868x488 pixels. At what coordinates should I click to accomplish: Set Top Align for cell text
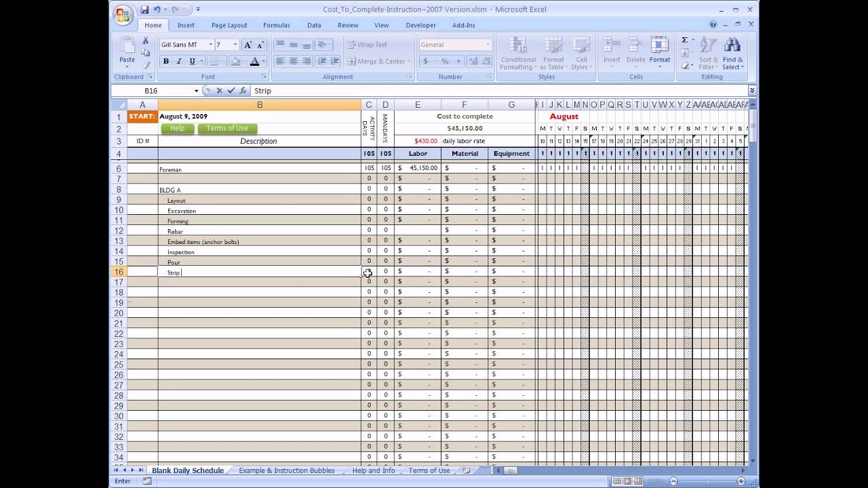click(x=280, y=45)
